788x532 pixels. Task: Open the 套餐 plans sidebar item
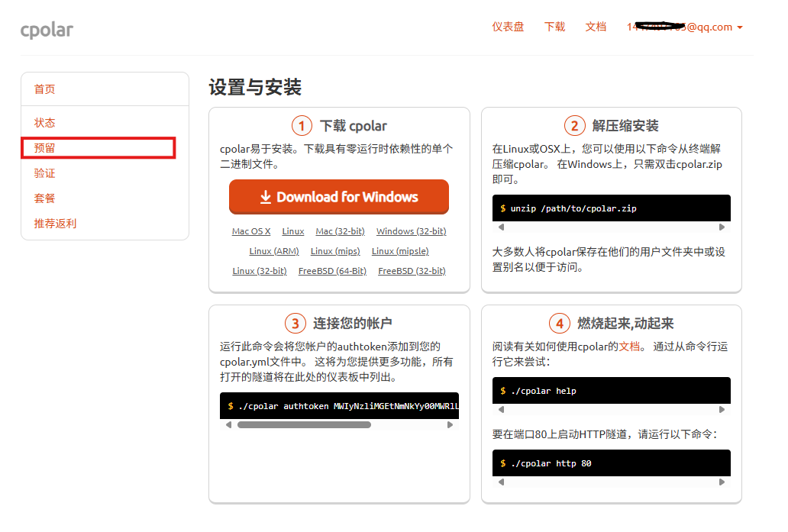45,198
